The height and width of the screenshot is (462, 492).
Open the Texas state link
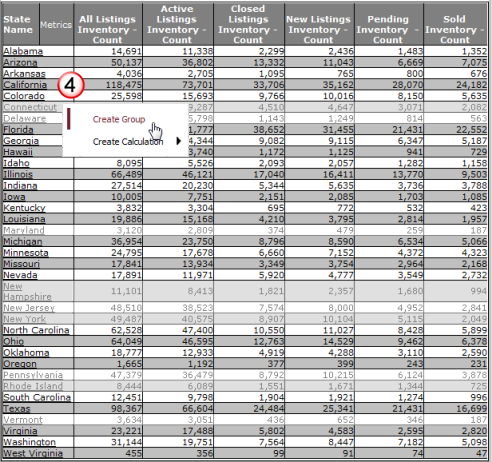point(17,408)
